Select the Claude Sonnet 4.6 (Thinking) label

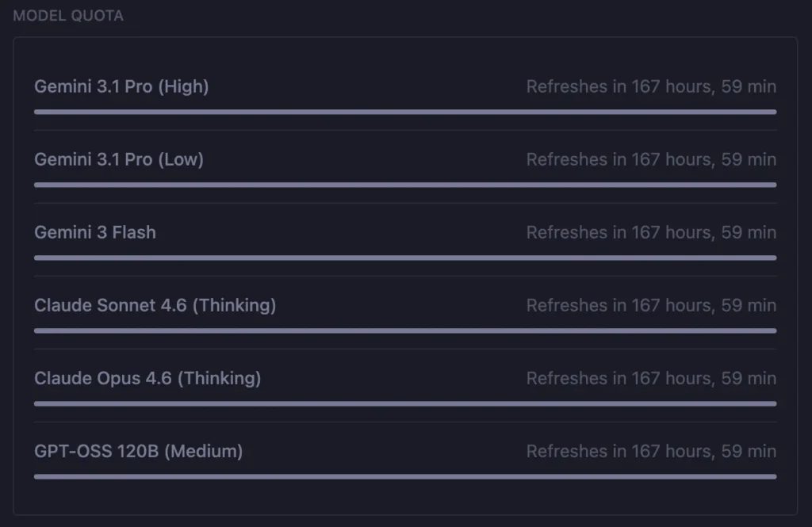(x=155, y=305)
